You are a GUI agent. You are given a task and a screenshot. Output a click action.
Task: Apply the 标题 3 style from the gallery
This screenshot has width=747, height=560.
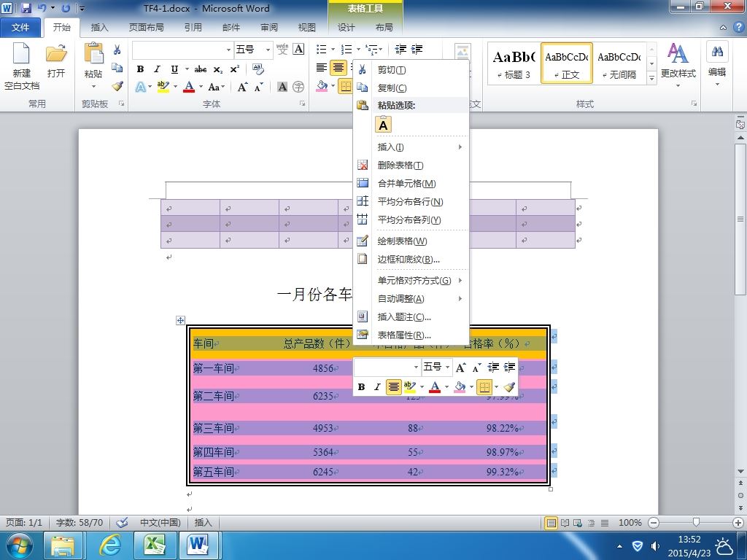pos(514,63)
